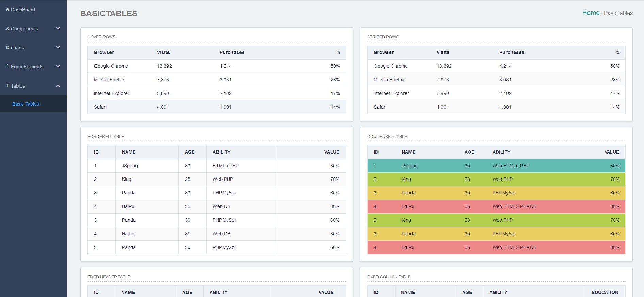Click the ABILITY header in Bordered Table

222,152
